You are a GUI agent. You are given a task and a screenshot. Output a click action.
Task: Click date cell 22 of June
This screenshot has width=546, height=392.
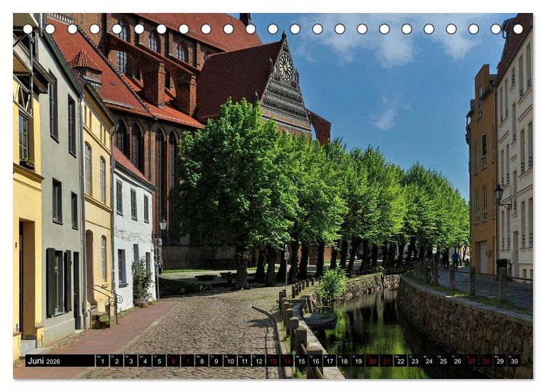click(401, 361)
